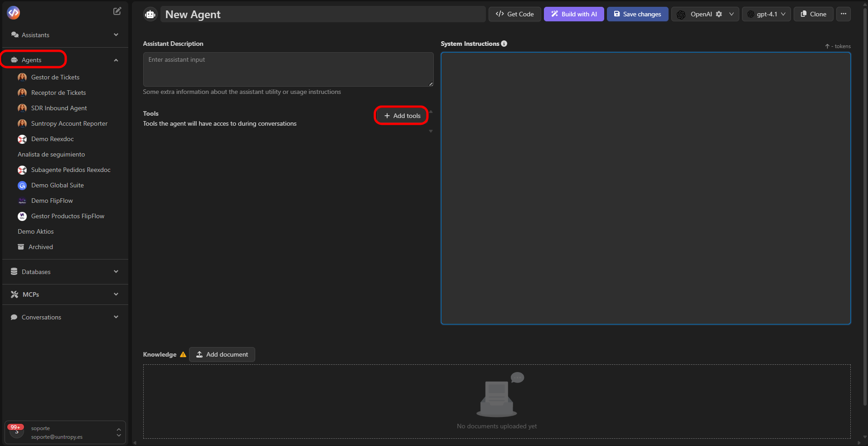Viewport: 868px width, 446px height.
Task: Click the new chat edit icon
Action: click(117, 11)
